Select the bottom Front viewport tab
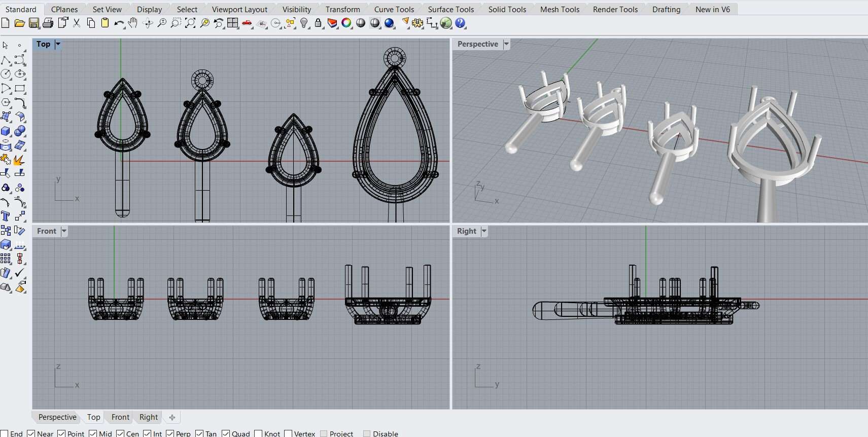The height and width of the screenshot is (437, 868). [x=120, y=417]
